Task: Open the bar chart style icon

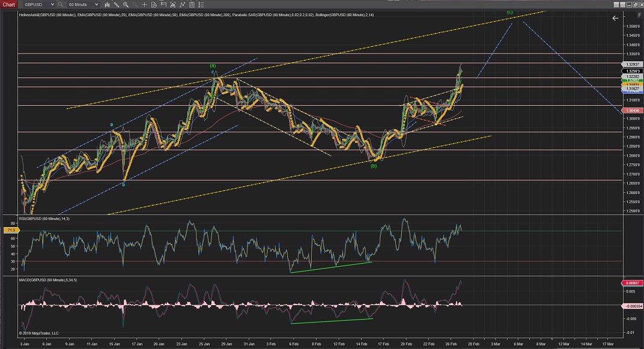Action: [x=106, y=4]
